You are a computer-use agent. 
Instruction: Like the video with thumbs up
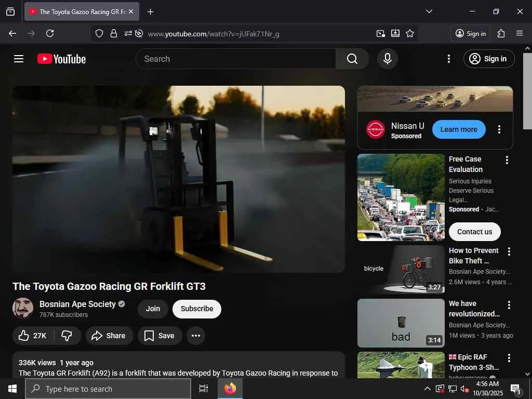point(33,336)
